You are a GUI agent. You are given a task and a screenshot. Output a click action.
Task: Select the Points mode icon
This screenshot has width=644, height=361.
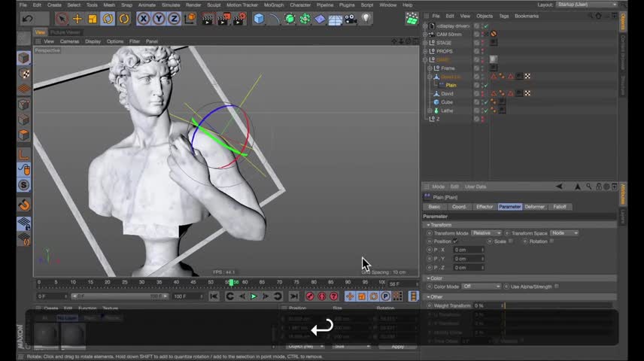coord(24,105)
